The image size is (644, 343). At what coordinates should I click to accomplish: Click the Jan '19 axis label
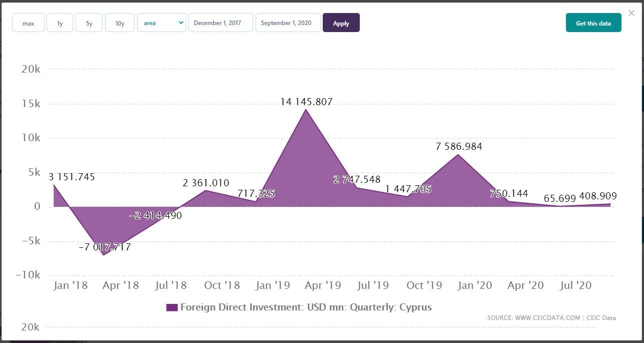(x=273, y=285)
